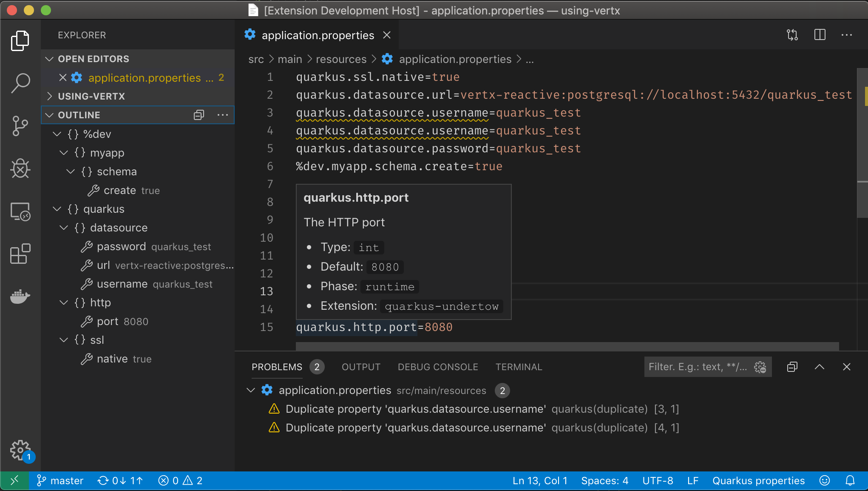The height and width of the screenshot is (491, 868).
Task: Click the Problems filter text field
Action: click(697, 367)
